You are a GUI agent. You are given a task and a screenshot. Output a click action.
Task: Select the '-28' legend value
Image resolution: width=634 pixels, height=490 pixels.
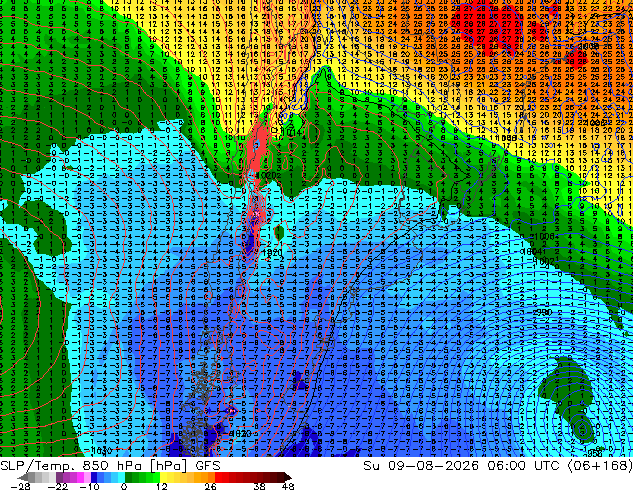point(20,486)
